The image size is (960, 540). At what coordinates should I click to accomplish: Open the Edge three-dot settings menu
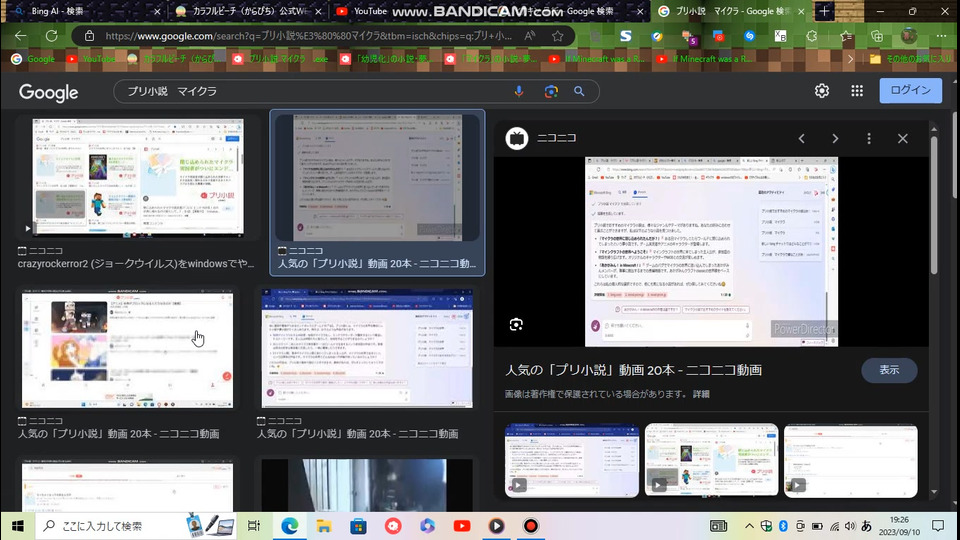click(x=942, y=36)
